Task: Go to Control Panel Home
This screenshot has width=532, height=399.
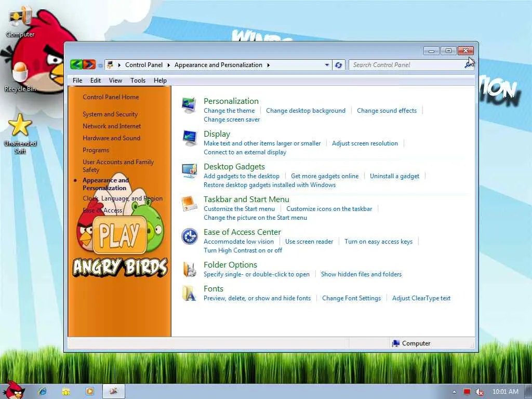Action: (x=111, y=97)
